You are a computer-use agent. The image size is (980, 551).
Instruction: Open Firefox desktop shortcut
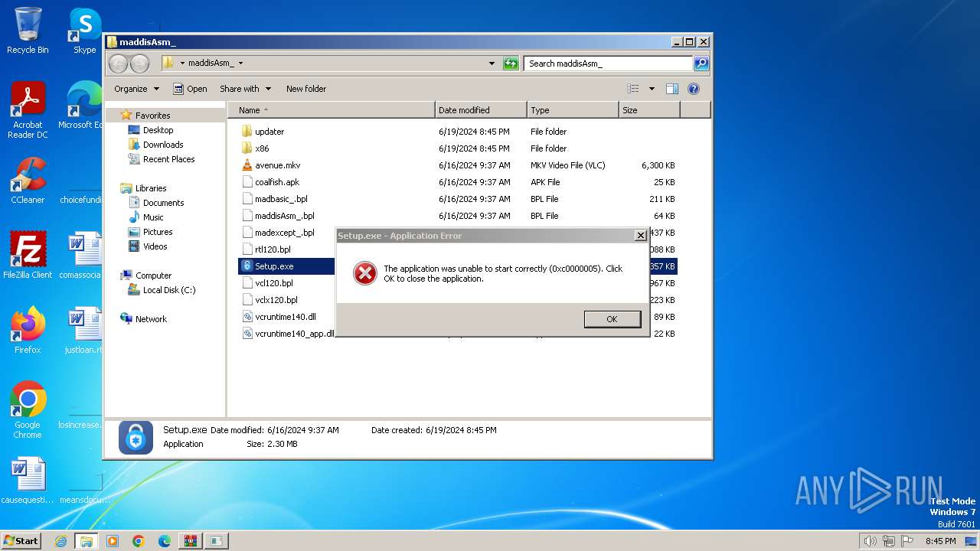(28, 331)
